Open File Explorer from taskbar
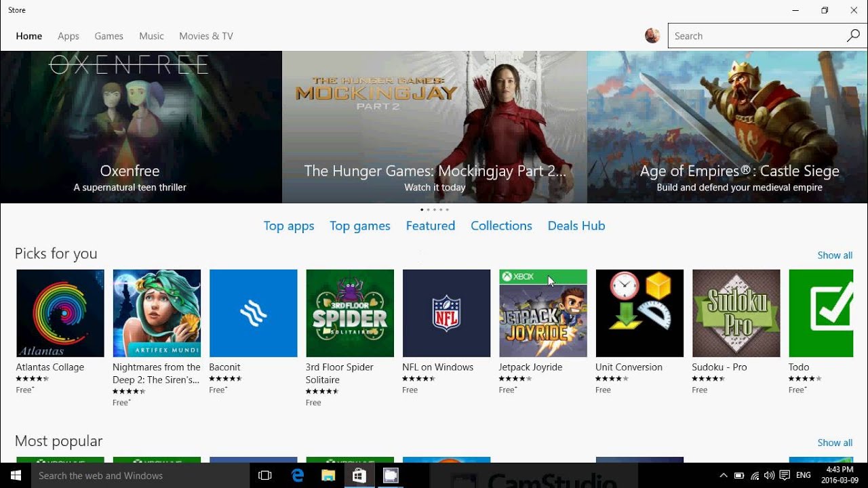868x488 pixels. coord(328,476)
